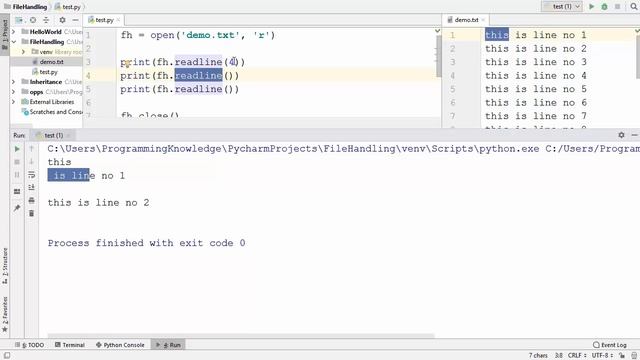
Task: Click 'this is line no 6' in demo.txt
Action: [x=536, y=102]
